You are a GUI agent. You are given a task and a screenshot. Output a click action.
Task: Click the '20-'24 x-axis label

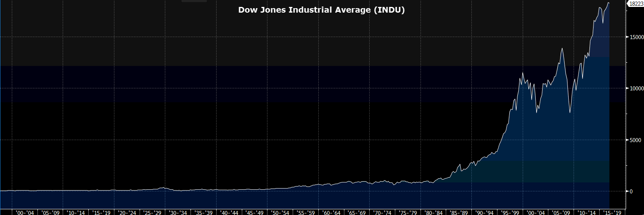(127, 213)
